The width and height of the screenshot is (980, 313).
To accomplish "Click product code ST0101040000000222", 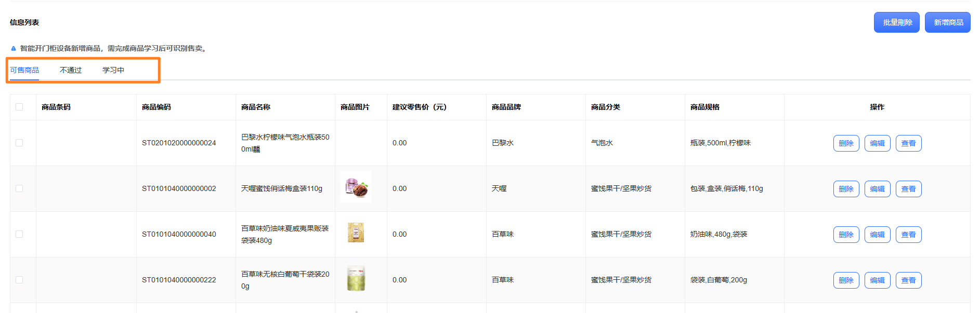I will point(179,280).
